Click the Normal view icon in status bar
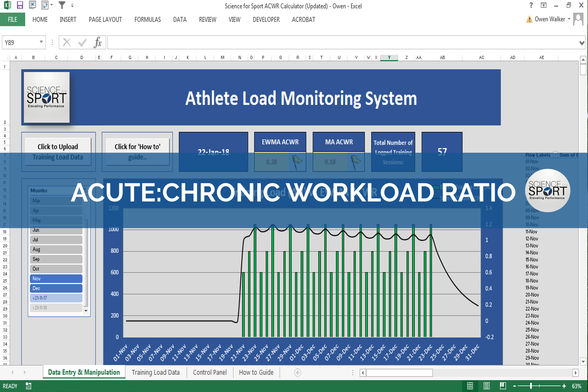The image size is (588, 392). 470,386
